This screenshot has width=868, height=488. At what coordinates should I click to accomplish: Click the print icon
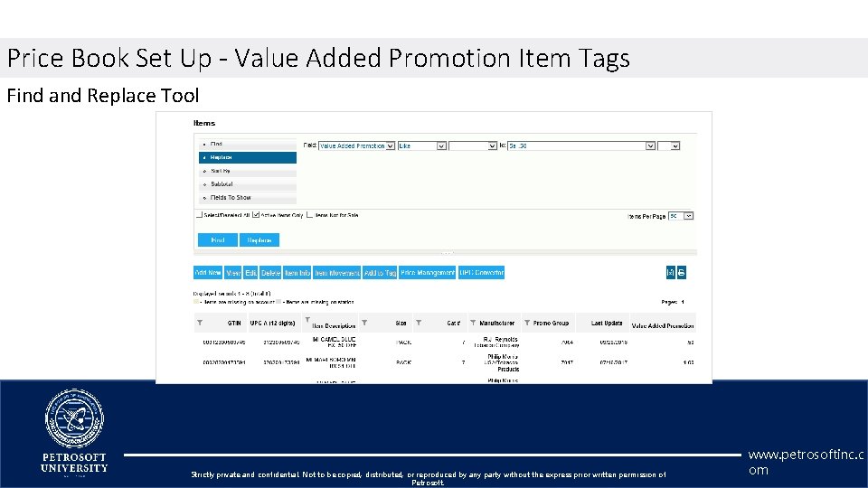(682, 272)
